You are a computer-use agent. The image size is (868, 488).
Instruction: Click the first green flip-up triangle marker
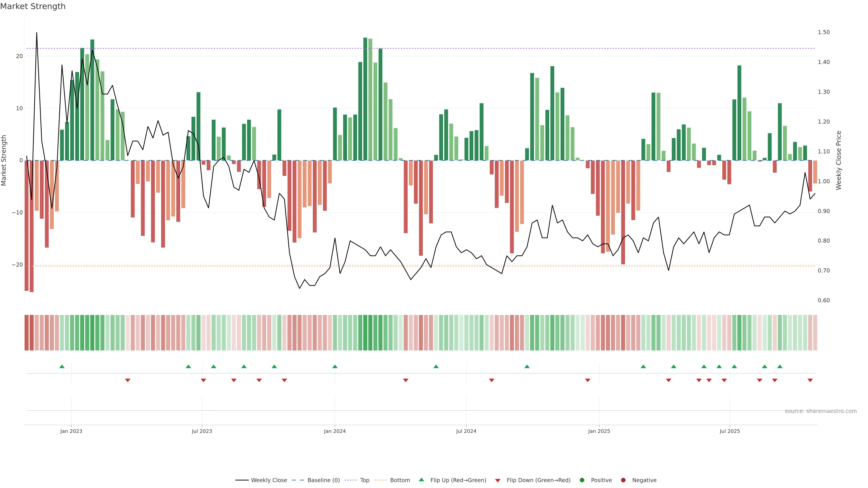62,366
